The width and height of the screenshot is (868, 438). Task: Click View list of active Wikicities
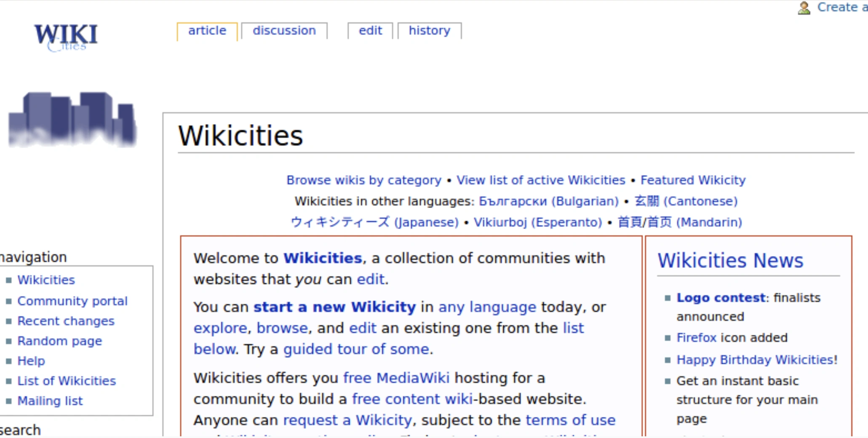(541, 180)
